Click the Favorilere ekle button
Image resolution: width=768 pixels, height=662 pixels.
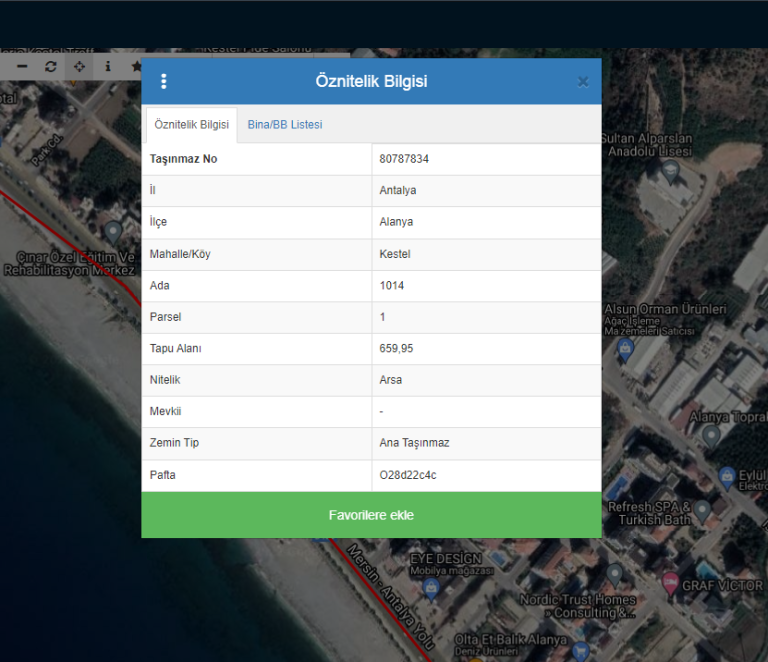coord(371,515)
